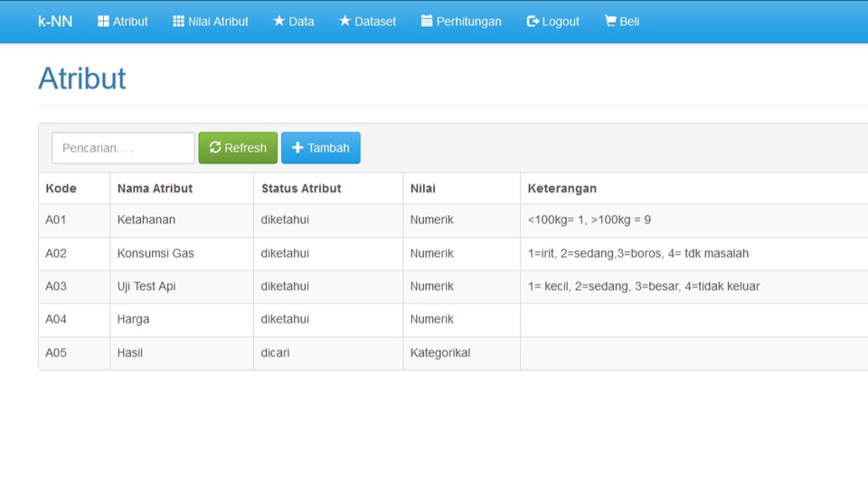
Task: Open the Data menu label
Action: tap(301, 22)
